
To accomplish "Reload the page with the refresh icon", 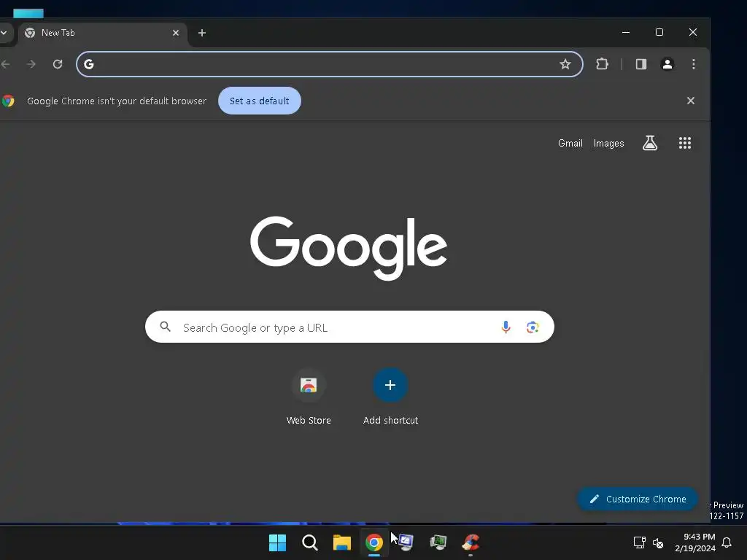I will [58, 64].
